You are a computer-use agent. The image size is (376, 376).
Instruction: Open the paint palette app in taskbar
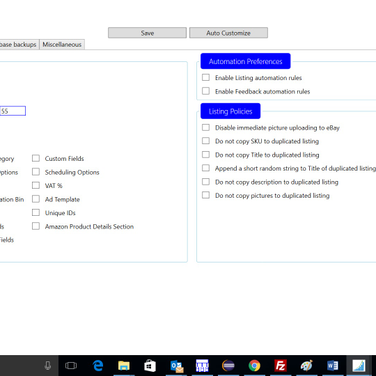[306, 366]
